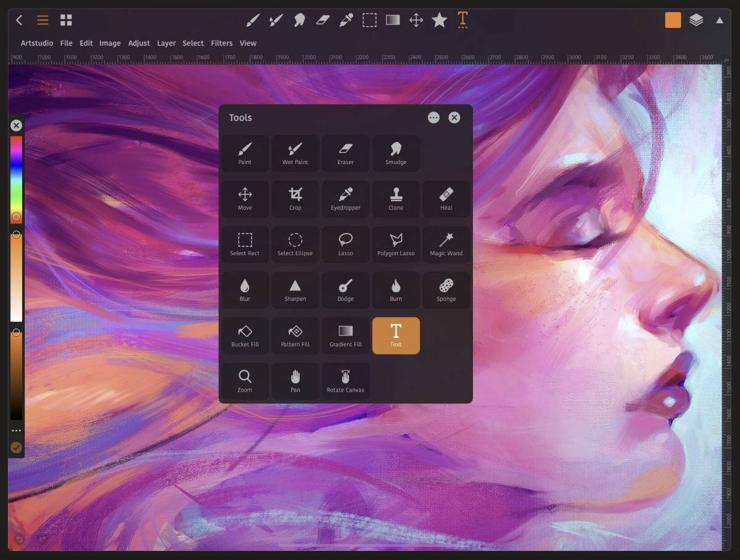
Task: Activate the Bucket Fill tool
Action: [x=245, y=336]
